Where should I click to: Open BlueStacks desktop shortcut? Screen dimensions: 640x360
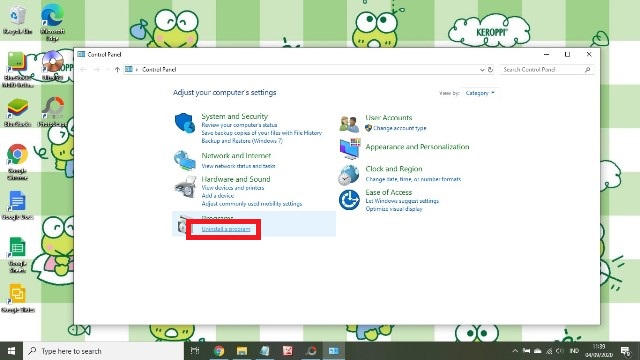[x=17, y=112]
